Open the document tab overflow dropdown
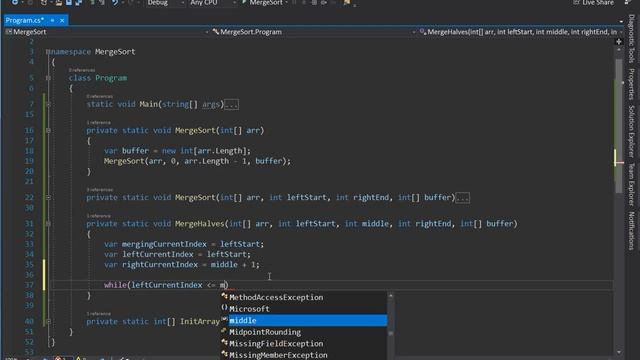The image size is (640, 360). [621, 21]
